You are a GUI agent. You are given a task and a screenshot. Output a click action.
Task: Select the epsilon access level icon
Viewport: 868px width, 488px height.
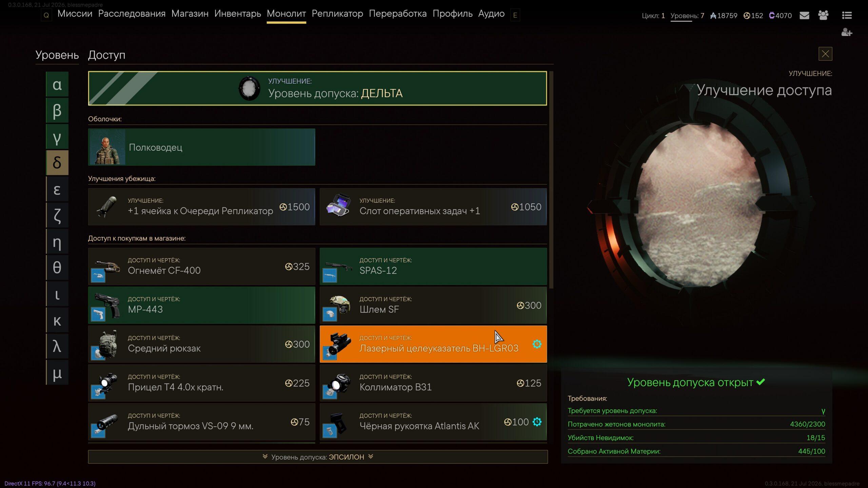coord(57,189)
